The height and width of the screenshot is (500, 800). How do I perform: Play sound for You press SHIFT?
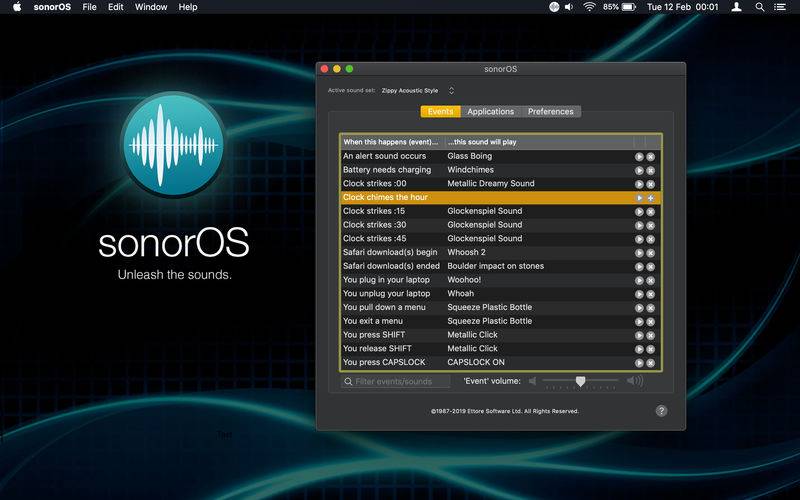639,336
